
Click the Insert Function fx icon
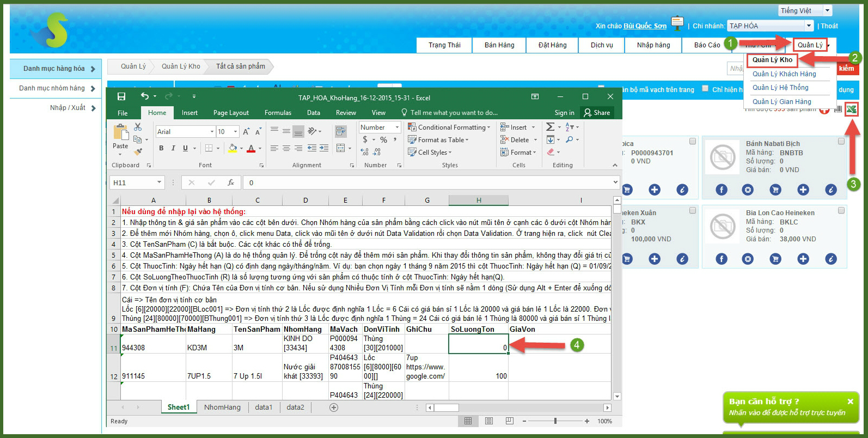[x=231, y=182]
